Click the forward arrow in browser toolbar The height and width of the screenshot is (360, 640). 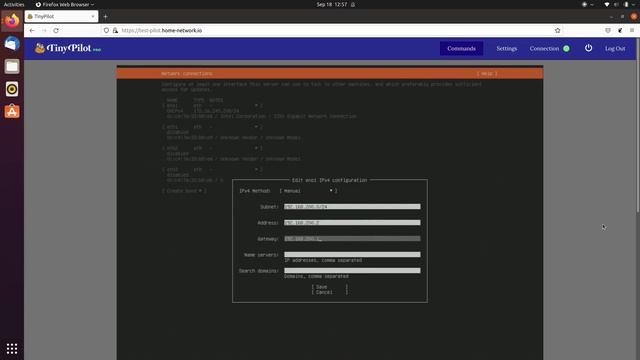coord(44,31)
